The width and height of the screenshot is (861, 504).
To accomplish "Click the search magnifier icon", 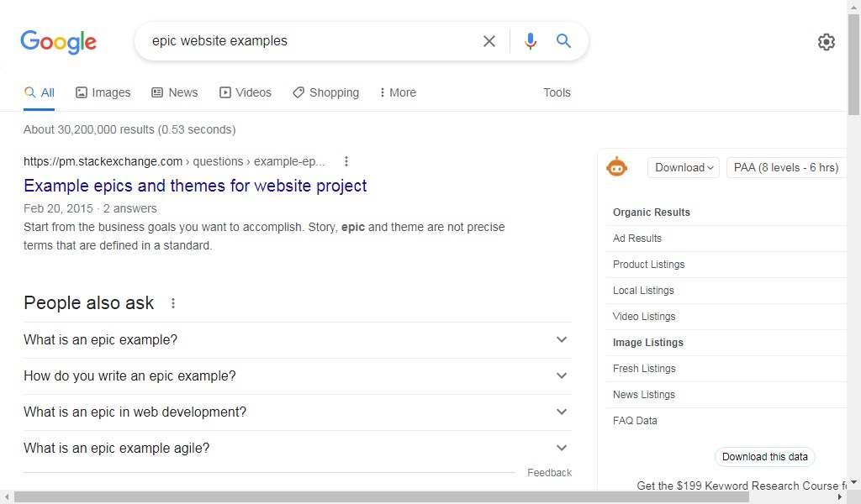I will click(563, 40).
